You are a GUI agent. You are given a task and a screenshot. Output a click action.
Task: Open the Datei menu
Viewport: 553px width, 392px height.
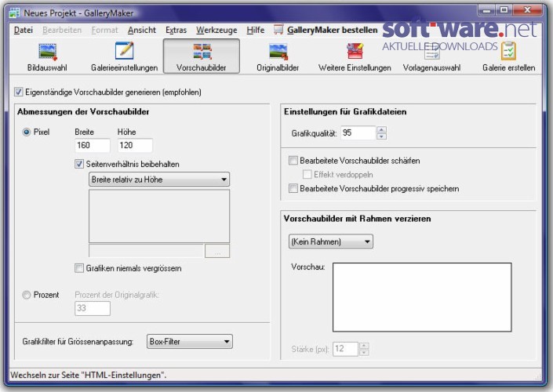pyautogui.click(x=24, y=31)
